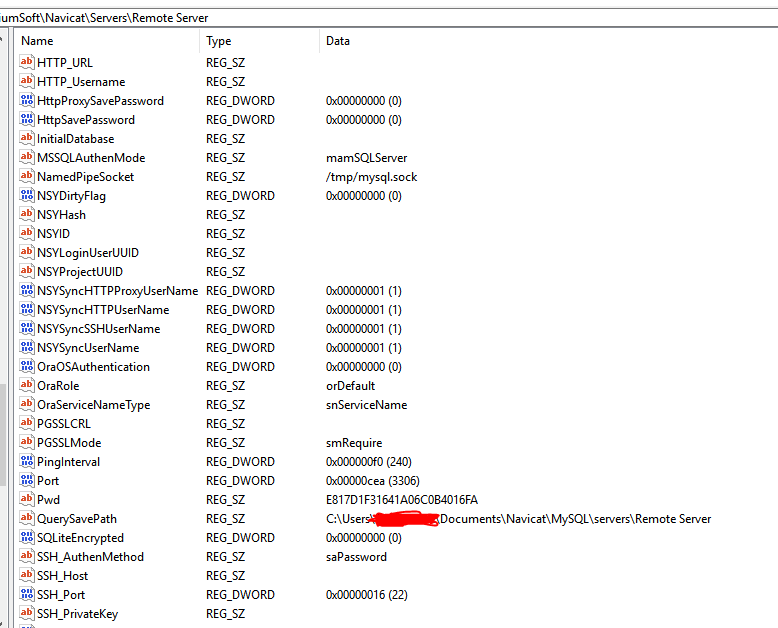Select the NSYLoginUserUUID value name
Screen dimensions: 778x628
click(x=88, y=252)
